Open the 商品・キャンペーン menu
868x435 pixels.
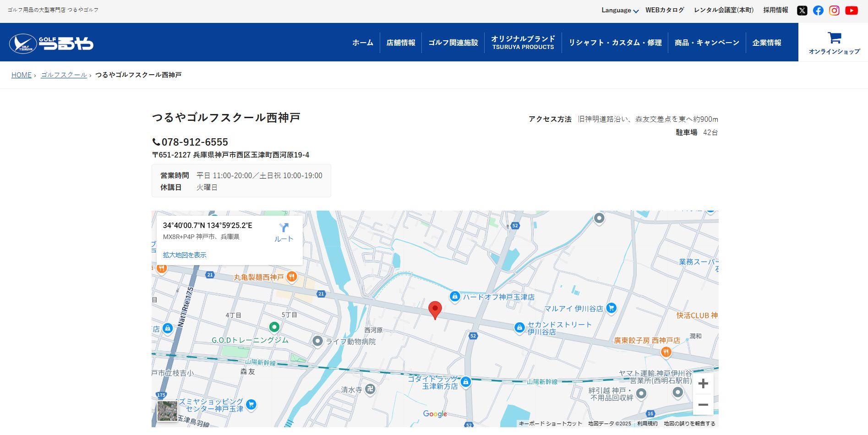[x=707, y=43]
